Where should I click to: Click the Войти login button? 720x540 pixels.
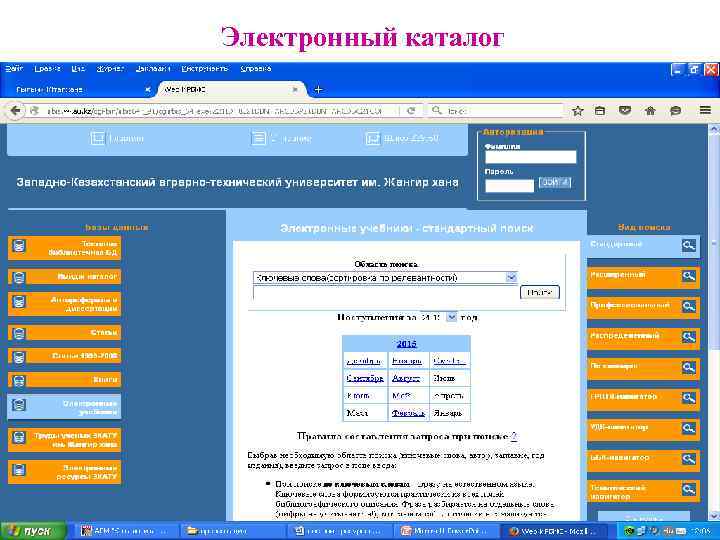pyautogui.click(x=555, y=182)
